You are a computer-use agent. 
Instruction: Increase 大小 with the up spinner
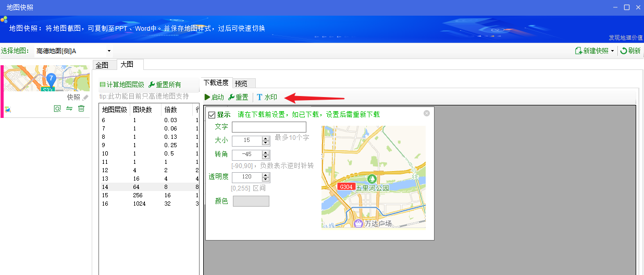[266, 138]
